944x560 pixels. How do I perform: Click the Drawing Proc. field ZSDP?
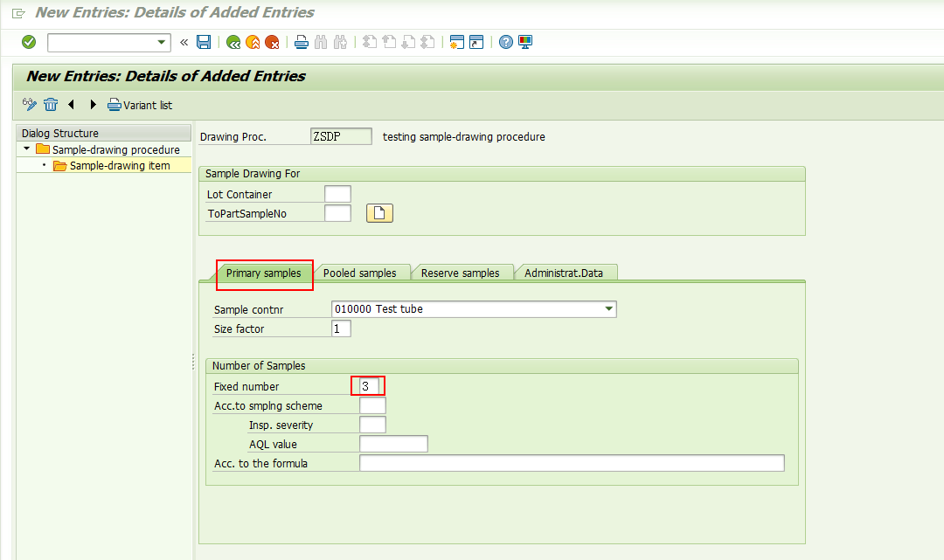342,136
